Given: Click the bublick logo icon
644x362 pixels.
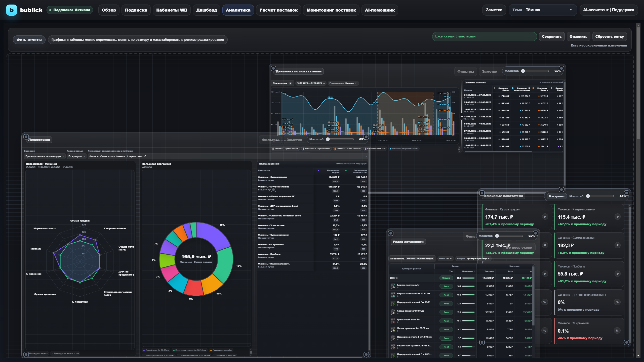Looking at the screenshot, I should [x=12, y=10].
